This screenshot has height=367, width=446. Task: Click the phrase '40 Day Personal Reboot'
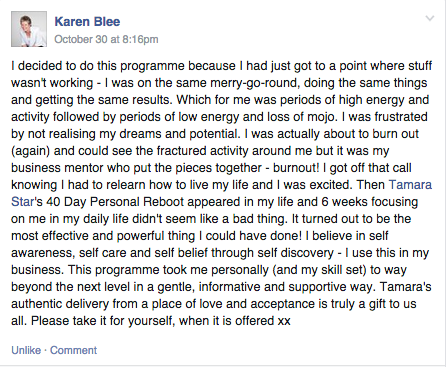[115, 202]
